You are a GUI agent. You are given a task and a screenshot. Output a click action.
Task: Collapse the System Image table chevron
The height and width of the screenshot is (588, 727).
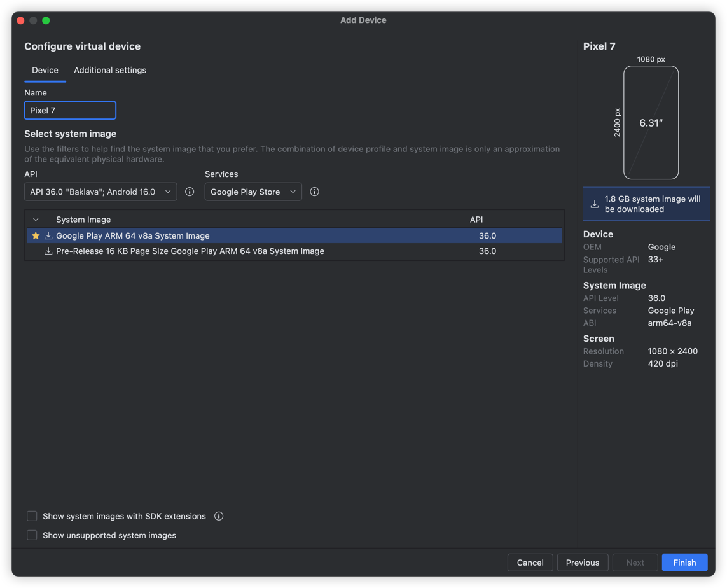point(36,220)
